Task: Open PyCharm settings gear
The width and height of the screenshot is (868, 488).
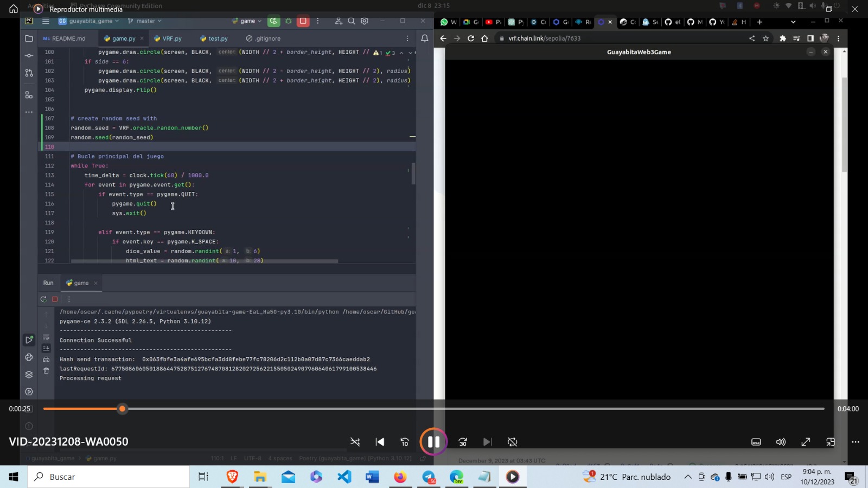Action: click(365, 21)
